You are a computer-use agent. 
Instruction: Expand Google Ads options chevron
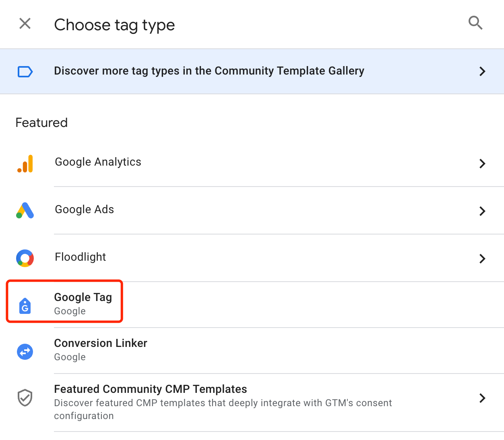click(482, 211)
